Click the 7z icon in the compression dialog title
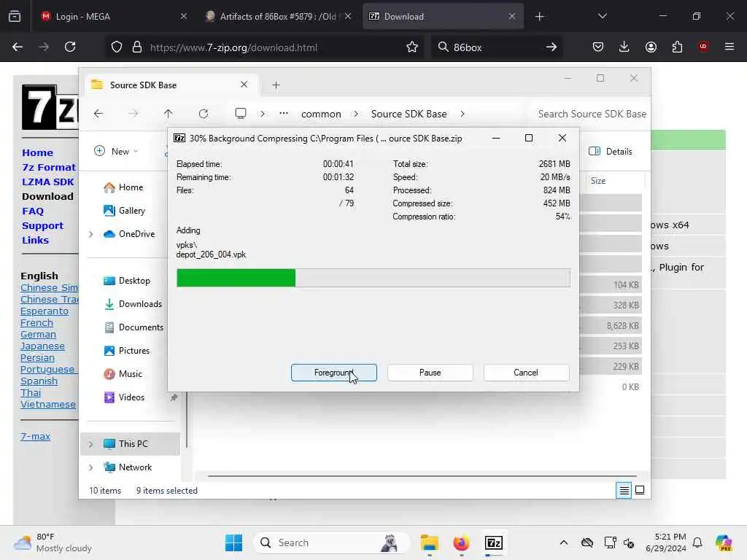Screen dimensions: 747x560 click(x=179, y=139)
